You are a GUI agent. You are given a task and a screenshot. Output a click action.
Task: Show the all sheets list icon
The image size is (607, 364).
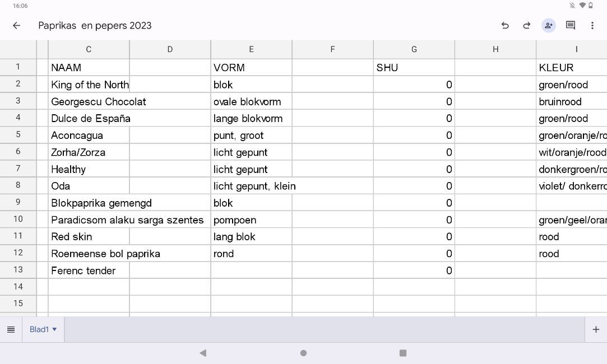click(11, 329)
